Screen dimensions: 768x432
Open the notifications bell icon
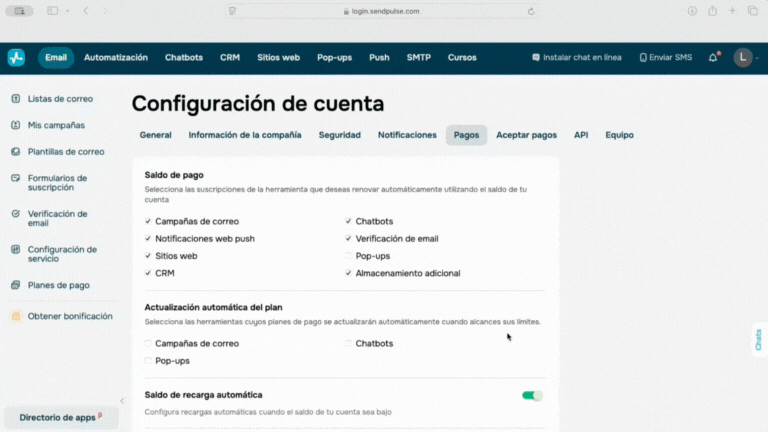click(713, 58)
